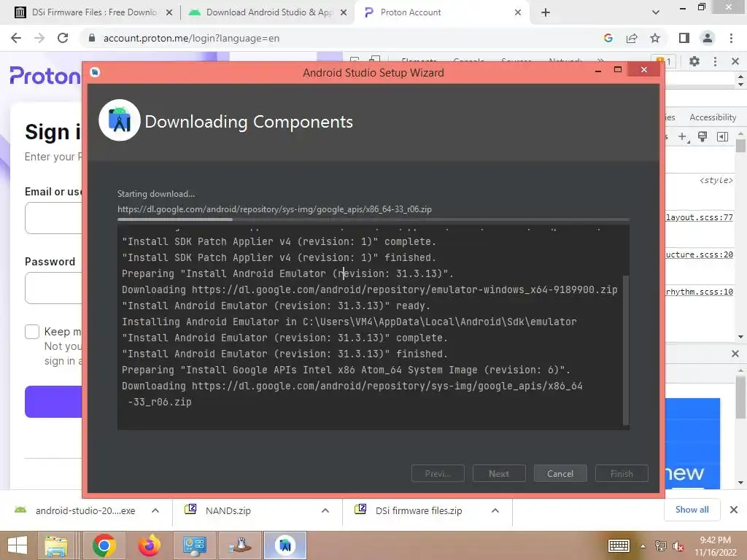Image resolution: width=747 pixels, height=560 pixels.
Task: Open the NANDs.zip download options arrow
Action: 325,510
